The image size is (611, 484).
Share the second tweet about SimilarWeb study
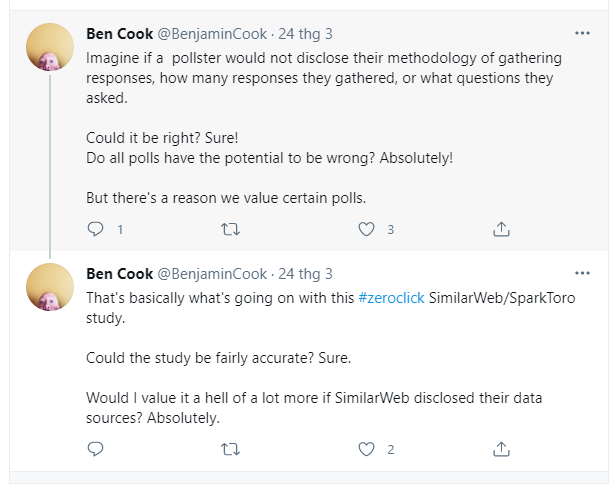click(x=502, y=449)
